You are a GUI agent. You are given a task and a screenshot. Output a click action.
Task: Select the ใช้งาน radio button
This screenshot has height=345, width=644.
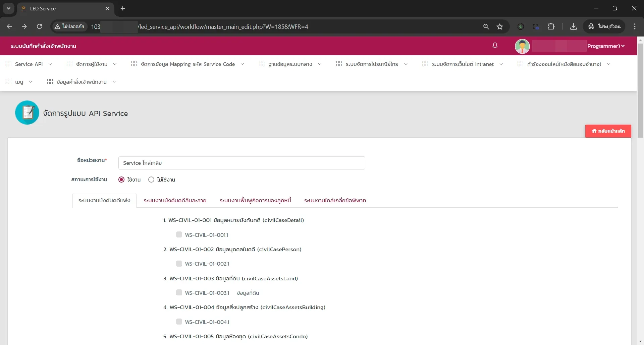coord(121,180)
